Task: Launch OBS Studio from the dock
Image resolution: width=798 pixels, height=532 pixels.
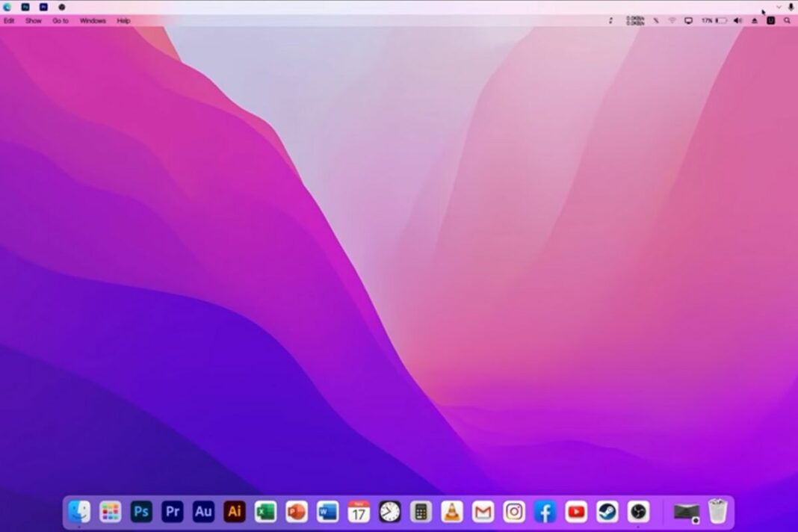Action: pyautogui.click(x=637, y=512)
